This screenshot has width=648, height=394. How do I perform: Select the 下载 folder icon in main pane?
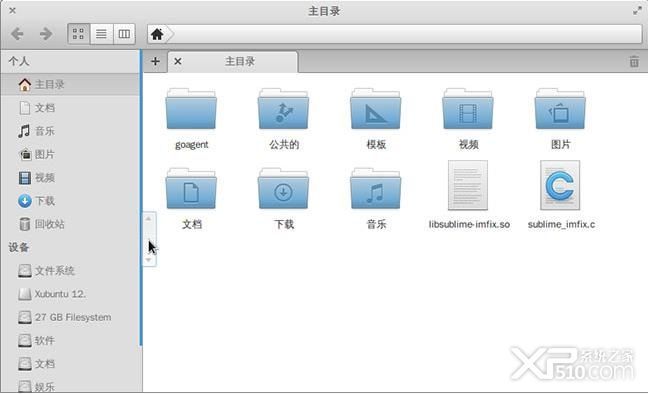pyautogui.click(x=284, y=189)
